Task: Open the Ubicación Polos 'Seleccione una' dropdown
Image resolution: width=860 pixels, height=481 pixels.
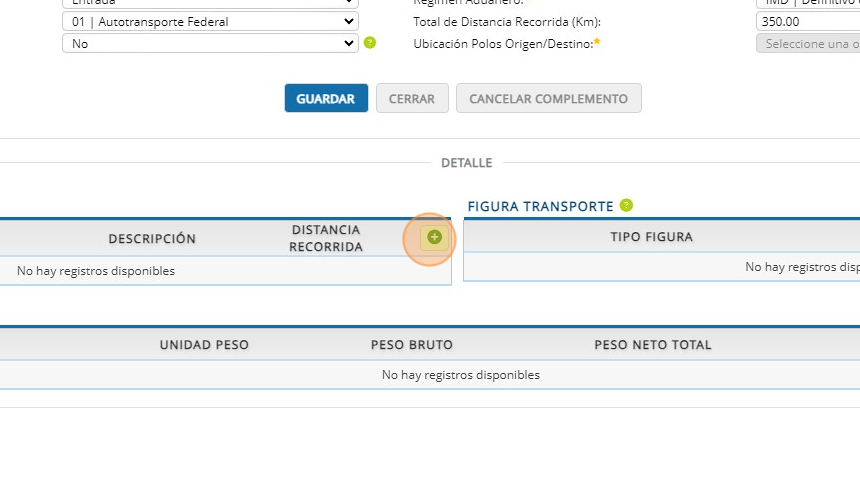Action: 807,43
